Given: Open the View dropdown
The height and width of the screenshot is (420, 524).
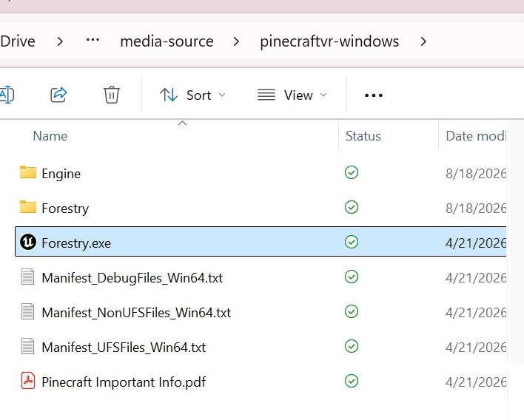Looking at the screenshot, I should coord(292,95).
